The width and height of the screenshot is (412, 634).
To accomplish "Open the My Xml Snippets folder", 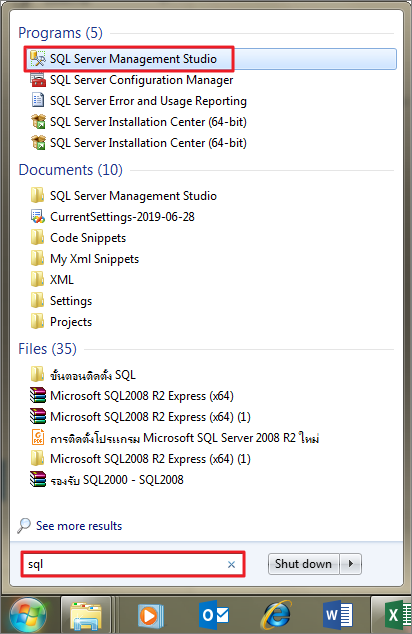I will coord(94,259).
